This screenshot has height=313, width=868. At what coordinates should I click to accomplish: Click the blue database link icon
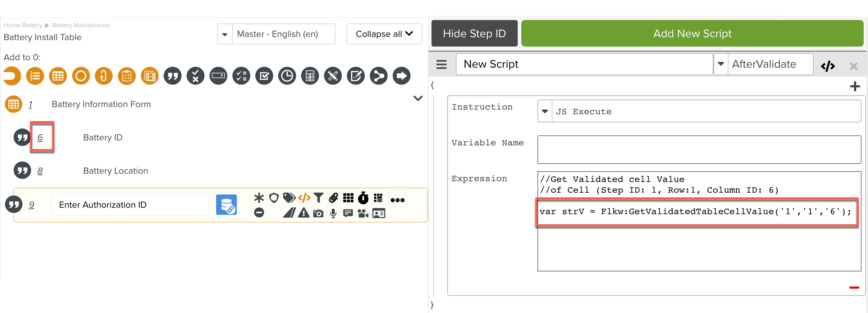[226, 205]
